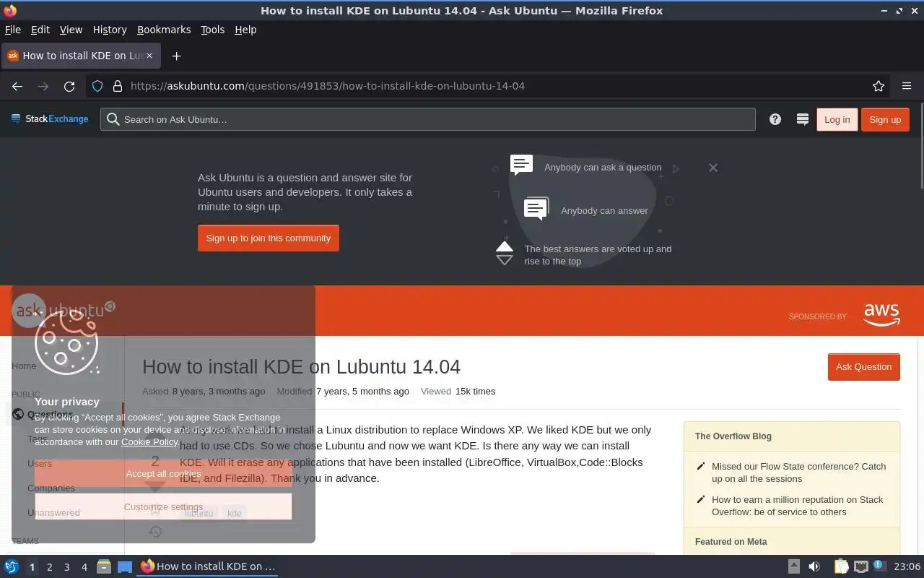Open 'How to earn a million reputation' post

pyautogui.click(x=797, y=506)
